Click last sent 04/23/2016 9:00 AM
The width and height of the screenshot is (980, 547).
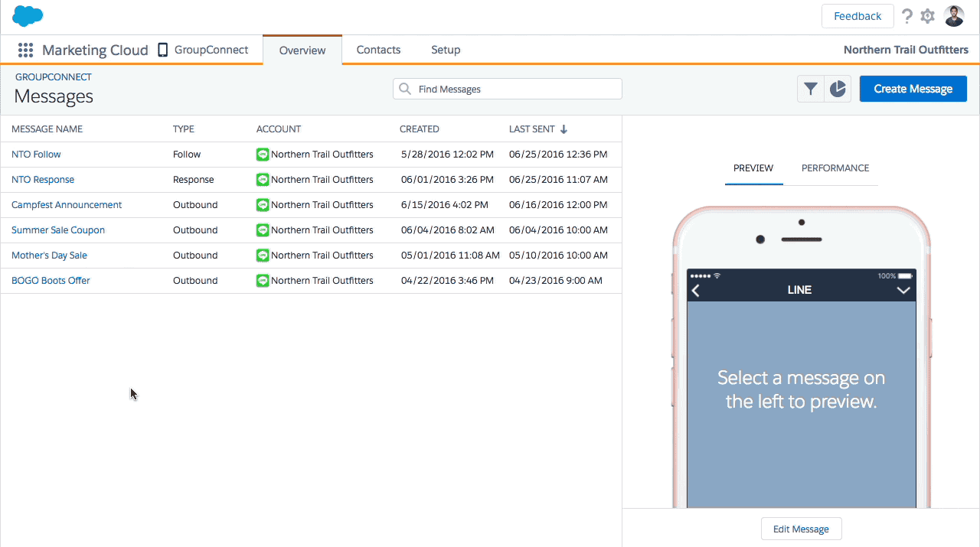pyautogui.click(x=556, y=281)
